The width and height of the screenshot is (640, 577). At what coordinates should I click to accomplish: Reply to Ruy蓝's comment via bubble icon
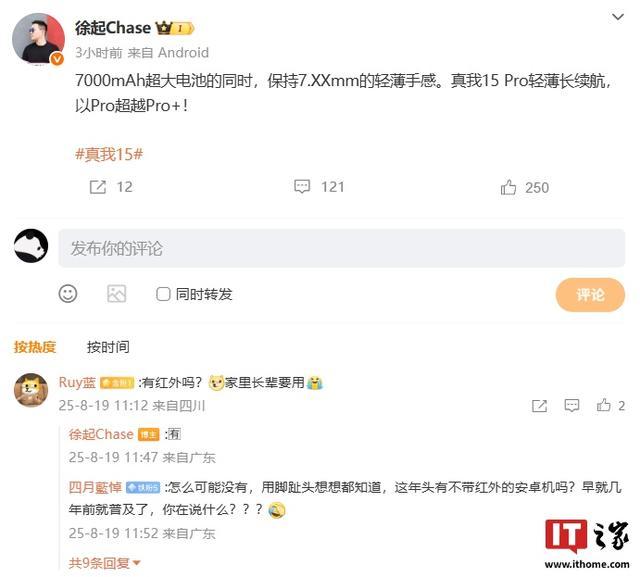pyautogui.click(x=571, y=405)
